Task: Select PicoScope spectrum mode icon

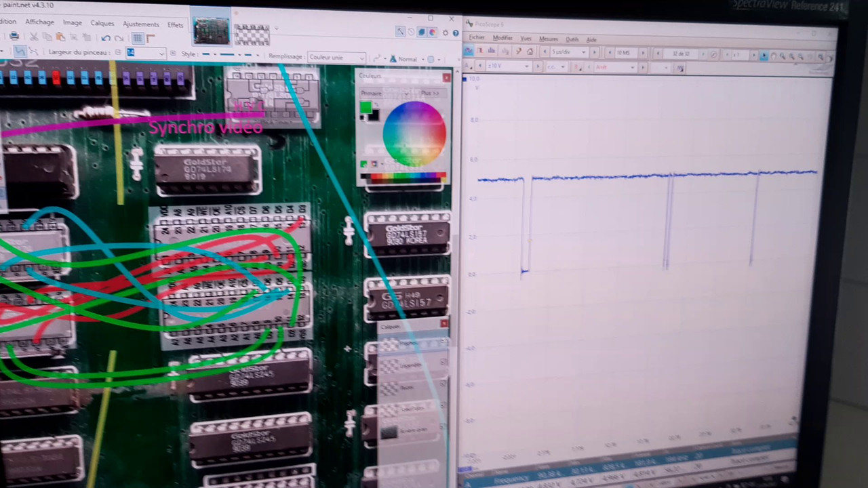Action: pos(490,51)
